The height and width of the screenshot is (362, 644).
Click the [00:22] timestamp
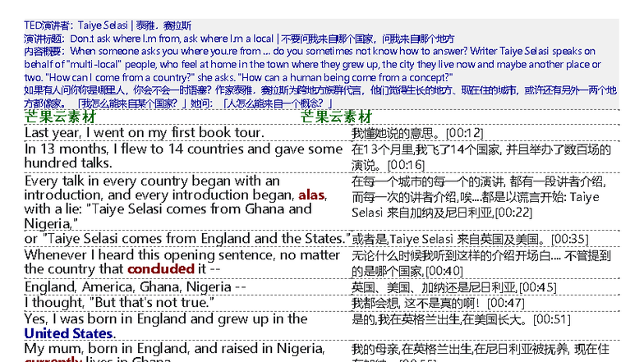513,212
